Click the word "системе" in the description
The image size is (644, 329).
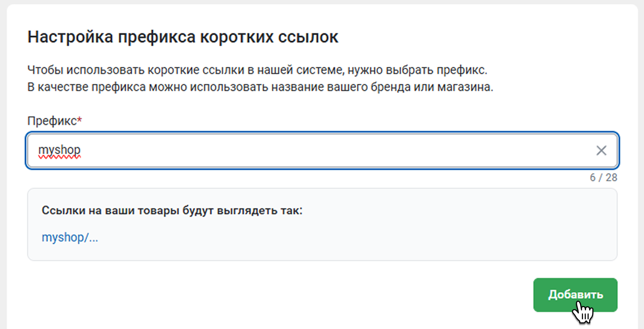tap(313, 70)
